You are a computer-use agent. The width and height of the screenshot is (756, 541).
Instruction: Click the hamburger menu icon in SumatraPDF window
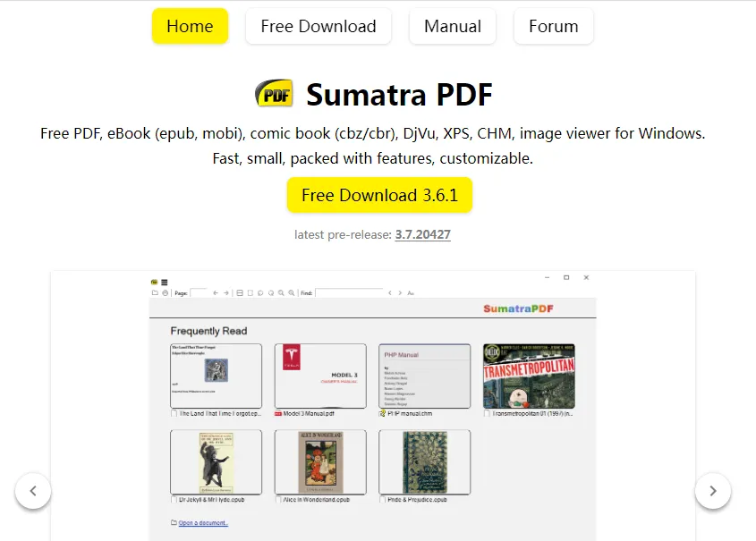[x=165, y=283]
